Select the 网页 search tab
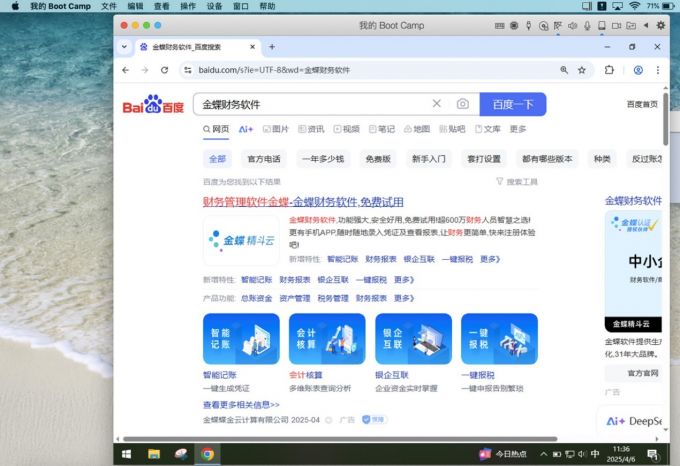This screenshot has width=680, height=466. (216, 129)
